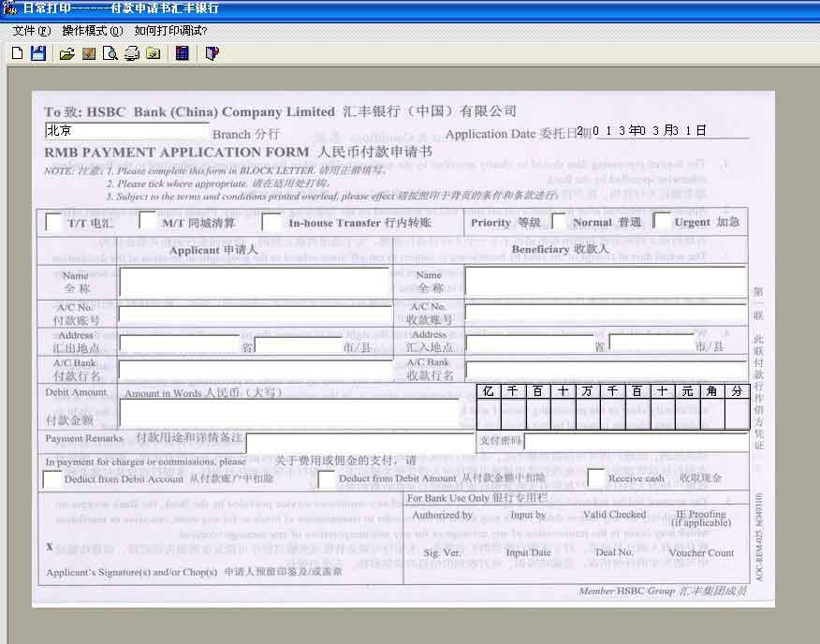Click the 亿 column amount digit cell

489,414
